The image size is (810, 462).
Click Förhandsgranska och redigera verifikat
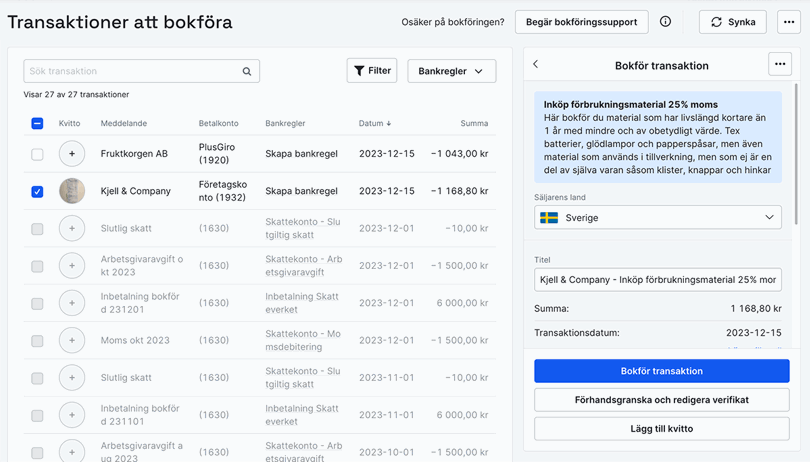pyautogui.click(x=662, y=400)
